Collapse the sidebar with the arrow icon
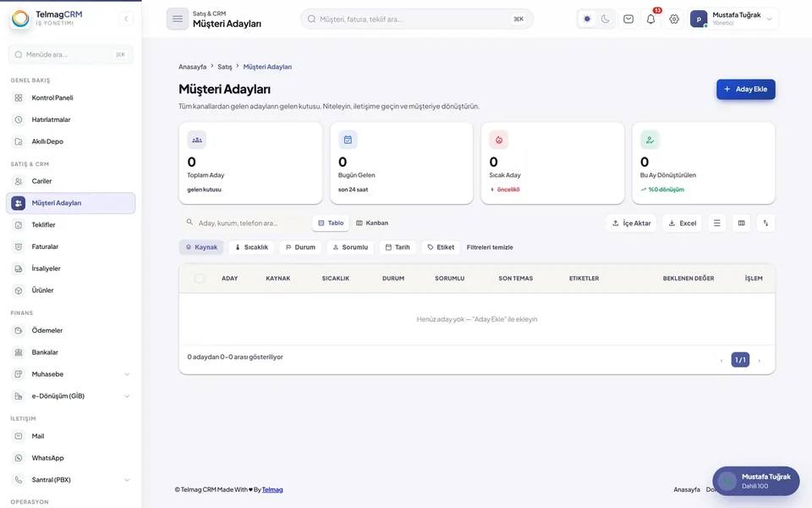The height and width of the screenshot is (508, 812). pos(126,19)
